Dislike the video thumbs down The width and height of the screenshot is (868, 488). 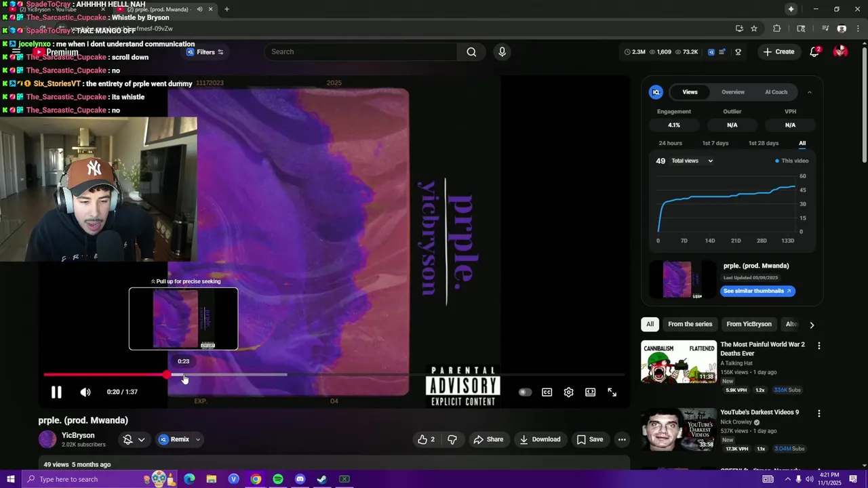coord(452,439)
